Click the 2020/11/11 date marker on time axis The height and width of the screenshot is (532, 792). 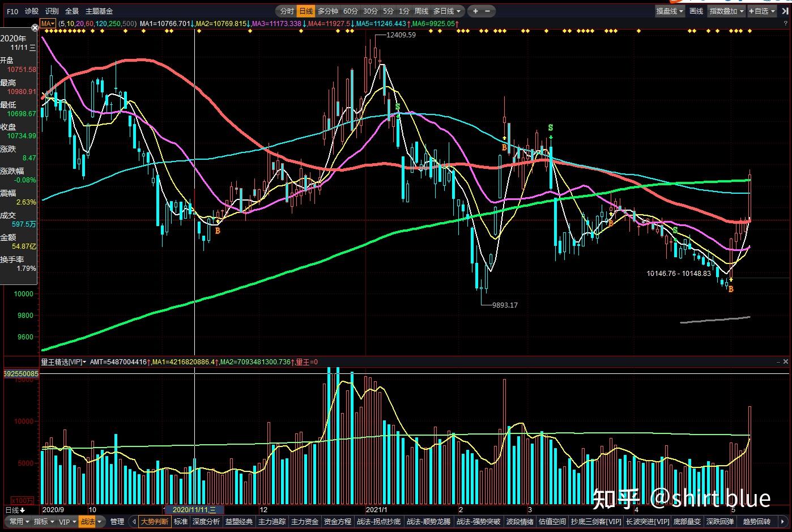click(194, 510)
